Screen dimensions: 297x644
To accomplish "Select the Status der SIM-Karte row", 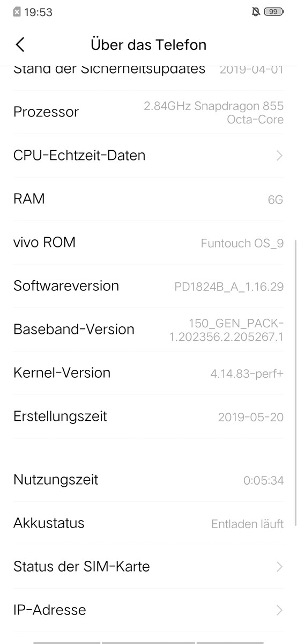I will point(148,566).
